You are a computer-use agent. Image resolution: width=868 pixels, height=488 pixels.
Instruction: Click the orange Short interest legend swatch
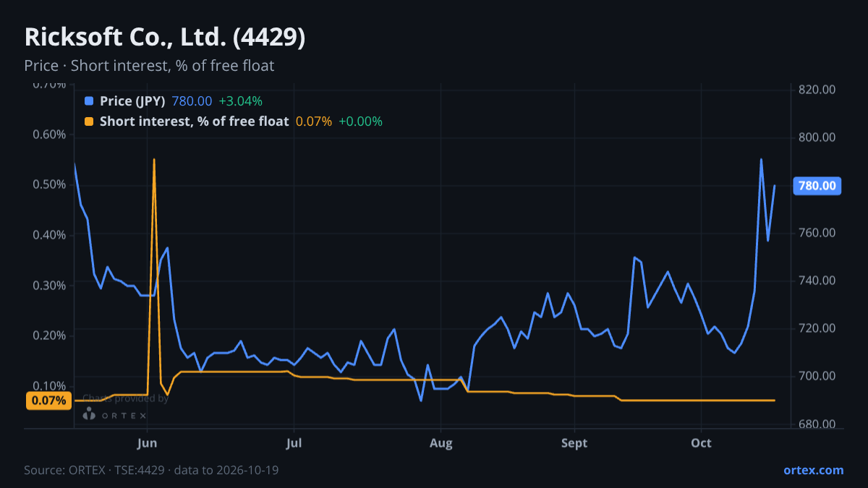coord(89,121)
